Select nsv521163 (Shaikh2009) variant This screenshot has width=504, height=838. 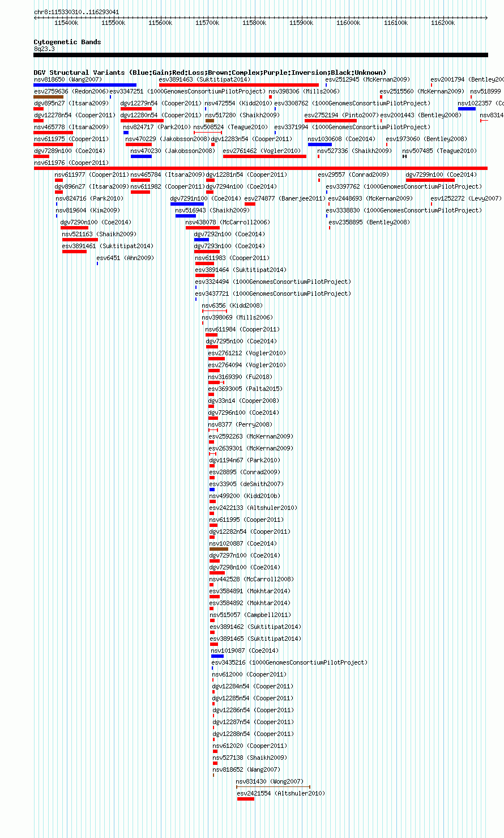tap(99, 234)
